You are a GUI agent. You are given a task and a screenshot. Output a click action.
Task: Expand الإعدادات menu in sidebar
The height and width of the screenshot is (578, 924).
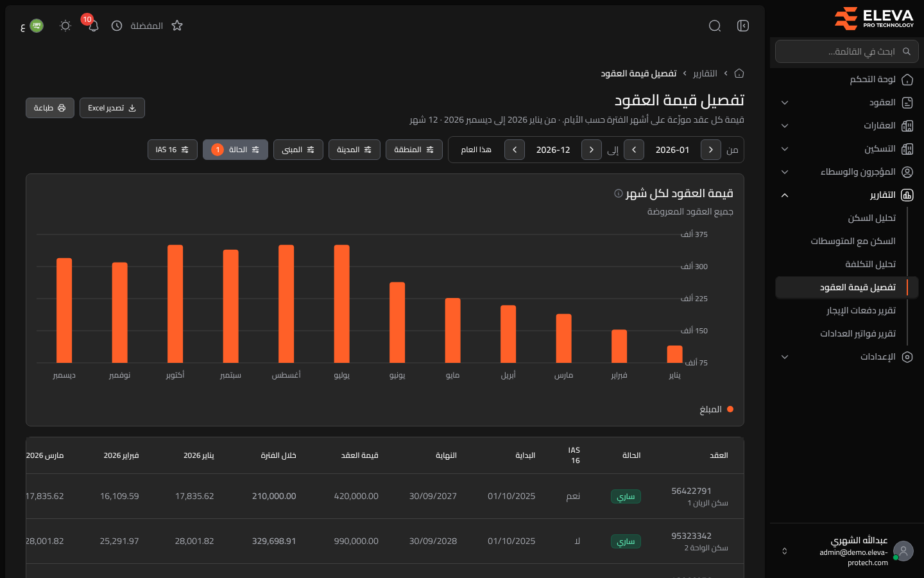844,356
